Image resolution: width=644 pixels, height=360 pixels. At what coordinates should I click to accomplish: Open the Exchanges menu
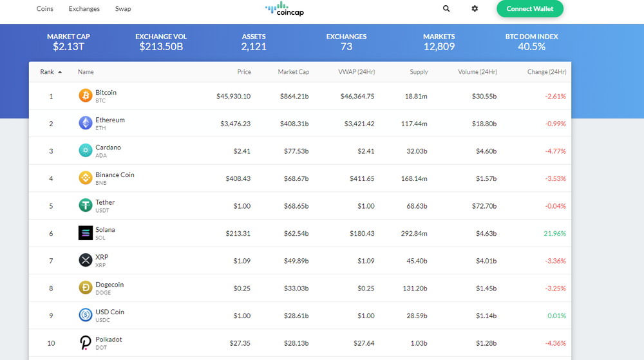coord(84,8)
